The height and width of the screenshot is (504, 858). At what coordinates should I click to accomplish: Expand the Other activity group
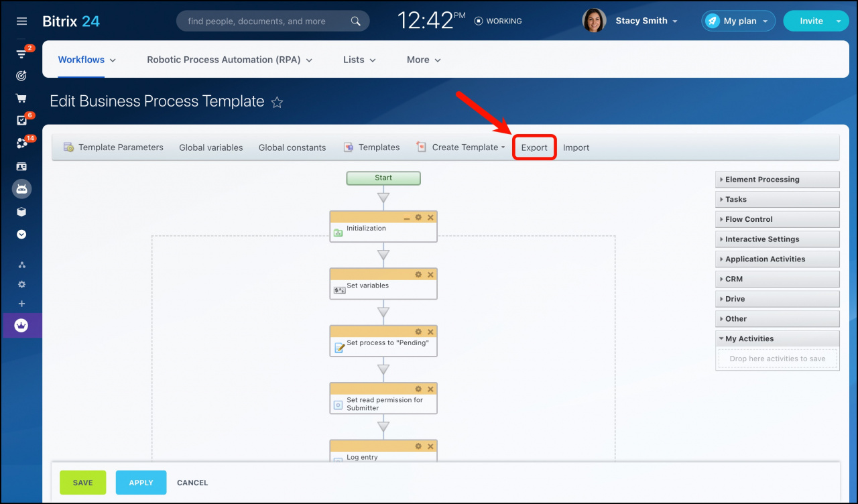click(778, 319)
